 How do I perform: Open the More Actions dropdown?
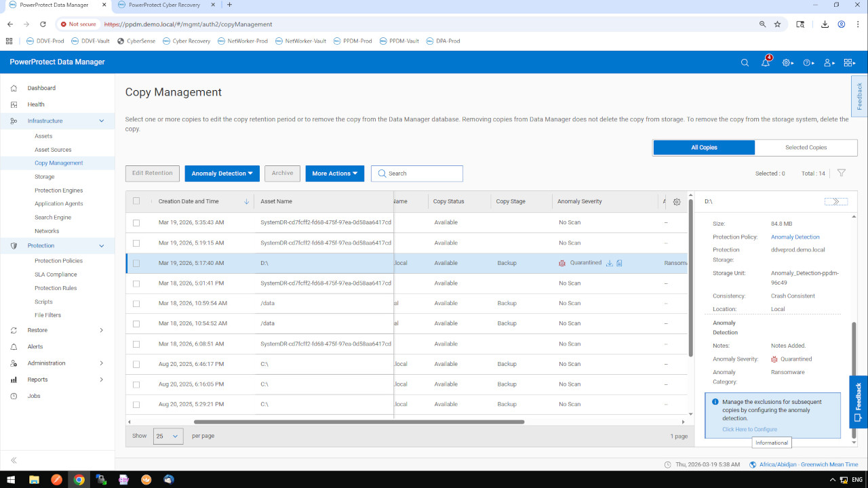[x=335, y=174]
